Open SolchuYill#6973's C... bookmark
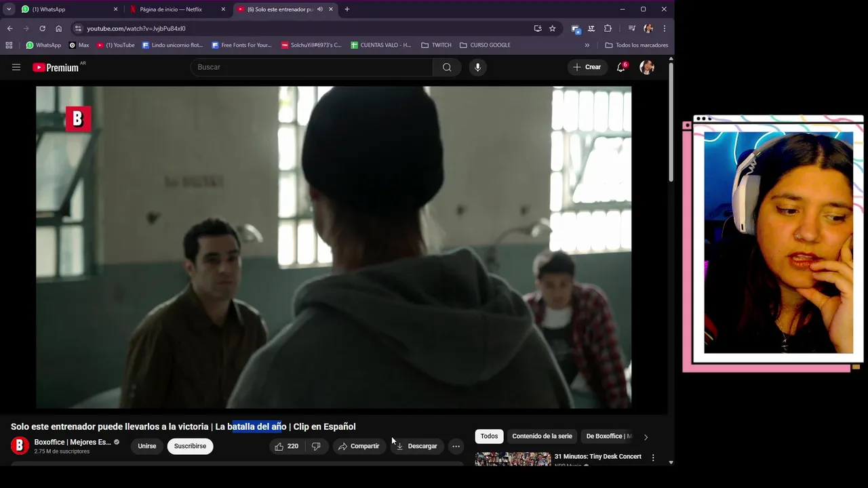 click(x=311, y=45)
